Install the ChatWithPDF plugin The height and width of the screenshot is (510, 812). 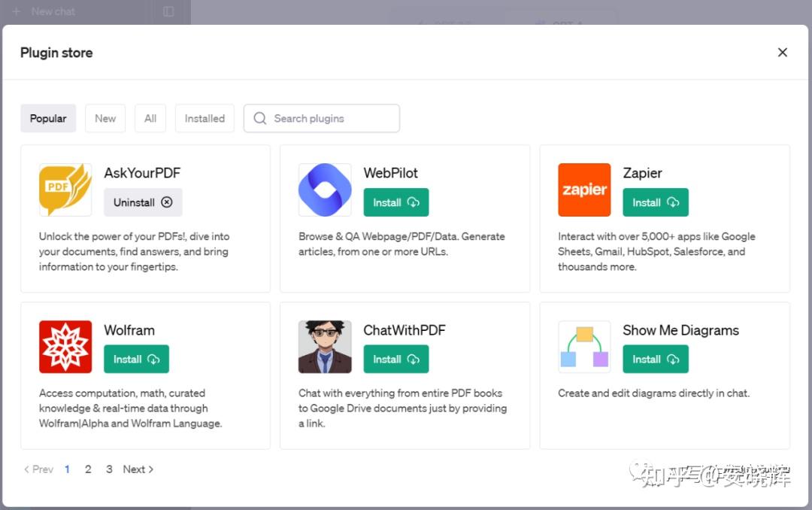pos(395,360)
